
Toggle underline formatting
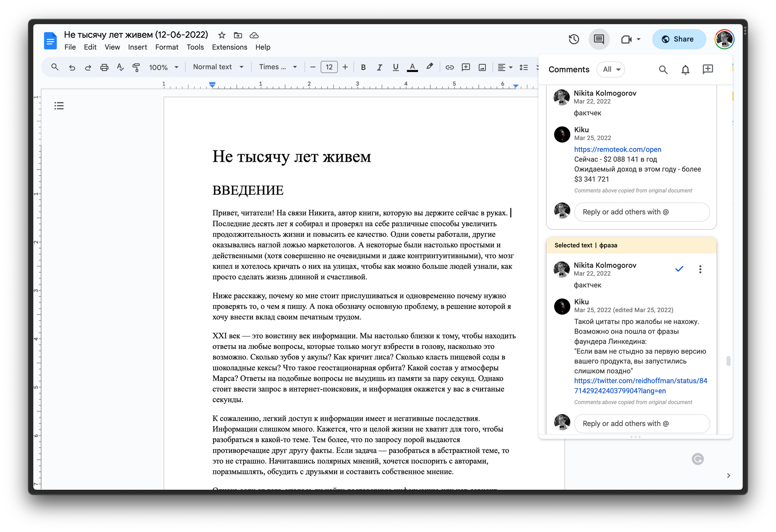click(x=396, y=67)
